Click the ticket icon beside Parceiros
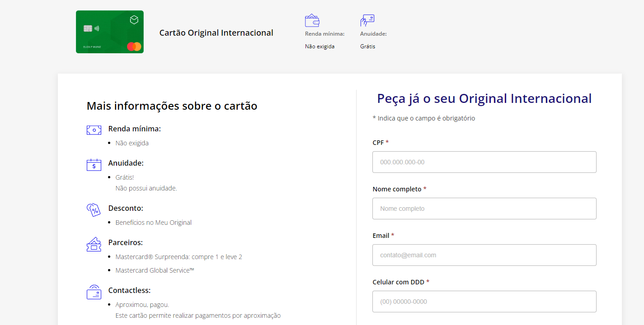The width and height of the screenshot is (644, 325). pos(94,244)
